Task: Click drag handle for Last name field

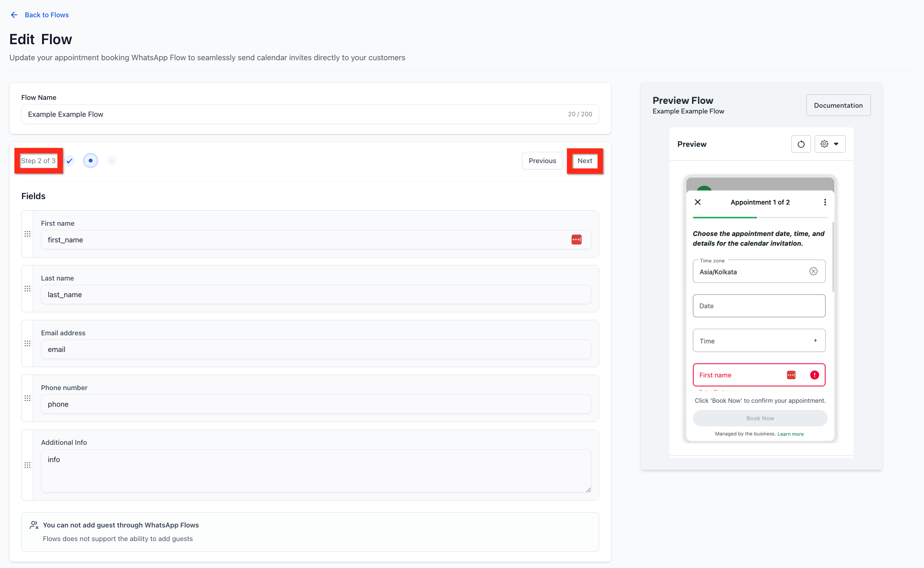Action: pos(28,289)
